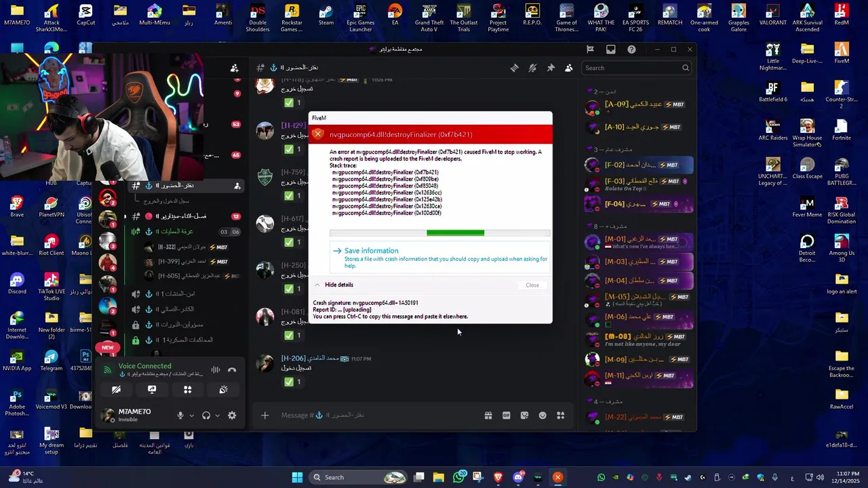Open headphone output options arrow
This screenshot has width=868, height=488.
(x=217, y=415)
